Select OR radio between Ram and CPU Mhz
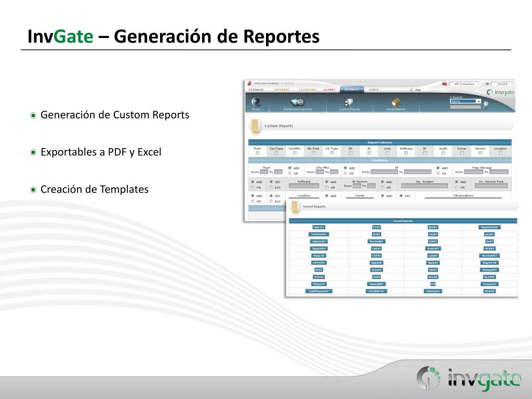Image resolution: width=532 pixels, height=399 pixels. [x=290, y=174]
